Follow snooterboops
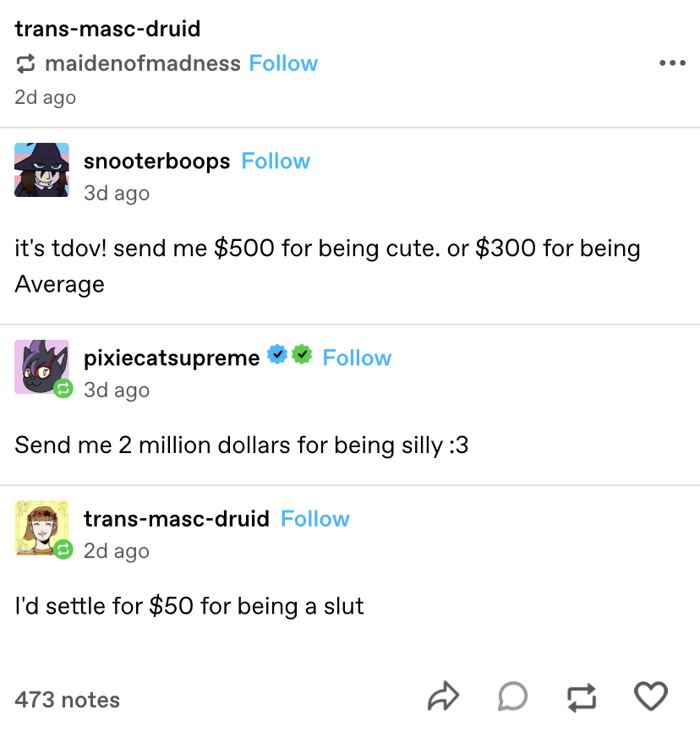 click(x=276, y=161)
